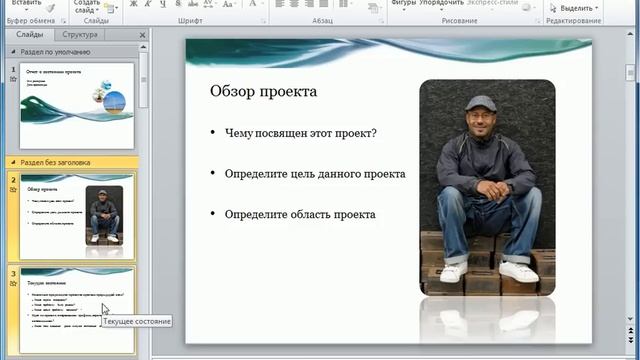Click bullet Определите цель данного проекта
This screenshot has height=360, width=640.
pos(315,174)
